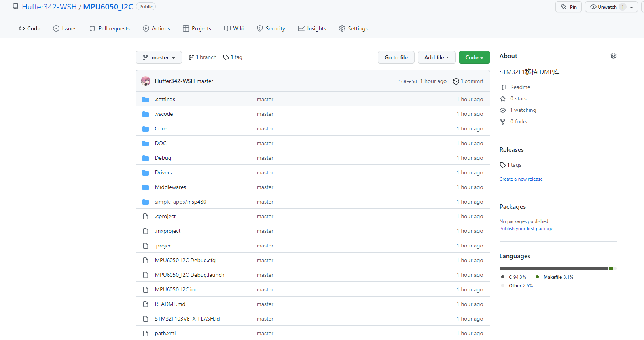Click the path.xml file icon

(146, 334)
